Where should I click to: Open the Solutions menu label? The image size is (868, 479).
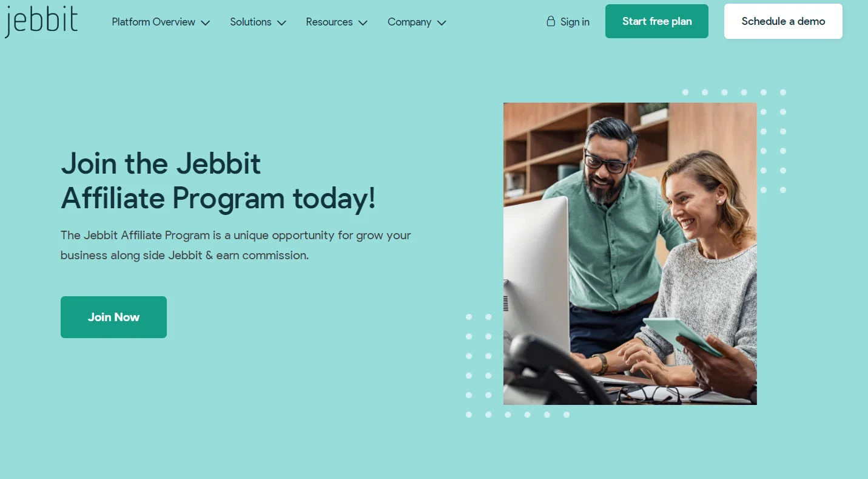point(251,22)
